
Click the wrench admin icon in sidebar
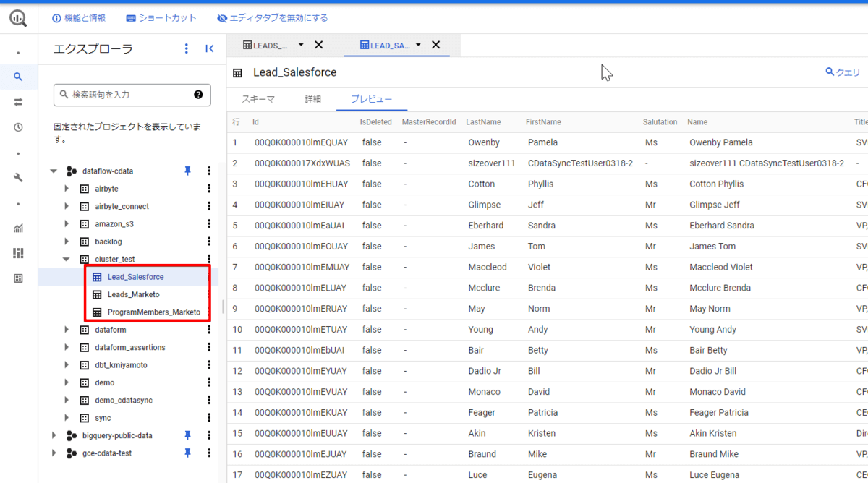point(18,178)
